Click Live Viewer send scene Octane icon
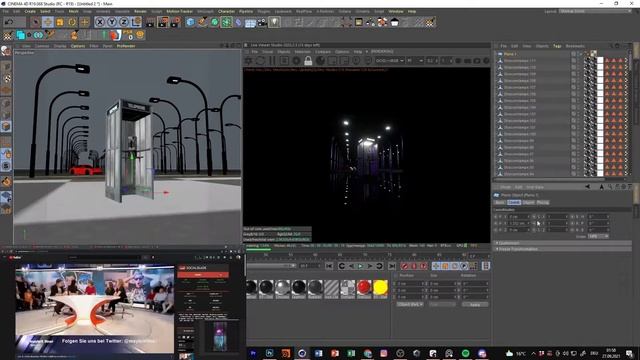Screen dimensions: 640x360 [248, 61]
